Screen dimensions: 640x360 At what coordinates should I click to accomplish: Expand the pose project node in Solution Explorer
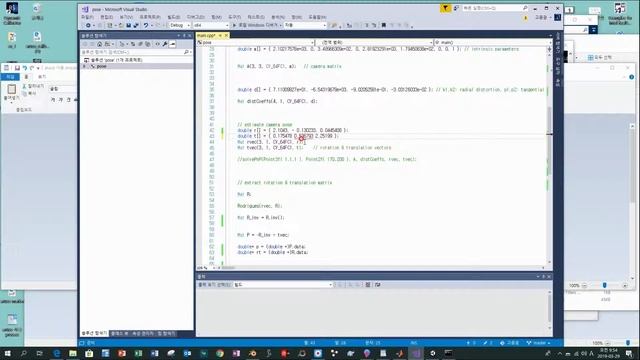click(x=85, y=66)
